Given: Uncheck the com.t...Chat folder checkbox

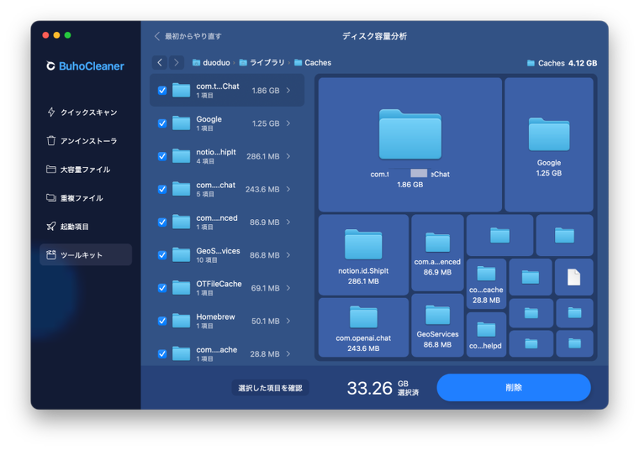Looking at the screenshot, I should [x=162, y=90].
